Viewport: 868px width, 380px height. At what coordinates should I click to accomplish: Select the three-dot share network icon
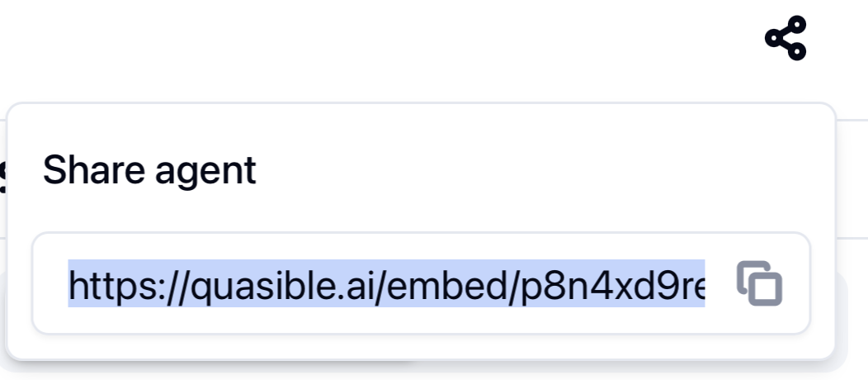click(785, 37)
